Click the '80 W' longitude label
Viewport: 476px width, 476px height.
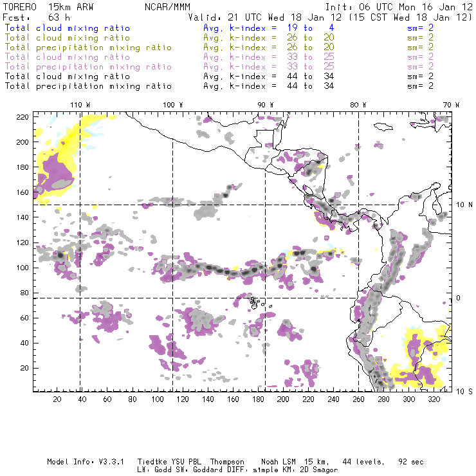(x=358, y=105)
